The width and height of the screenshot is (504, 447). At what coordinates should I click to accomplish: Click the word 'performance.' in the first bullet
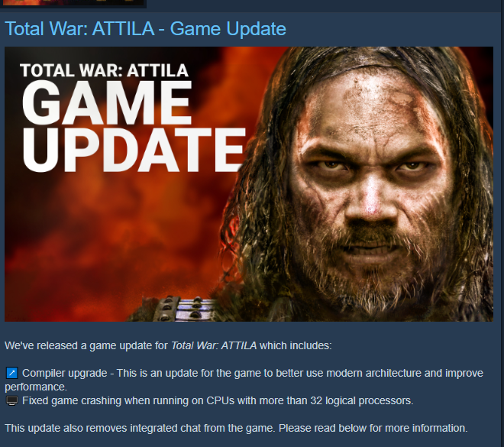[x=36, y=387]
